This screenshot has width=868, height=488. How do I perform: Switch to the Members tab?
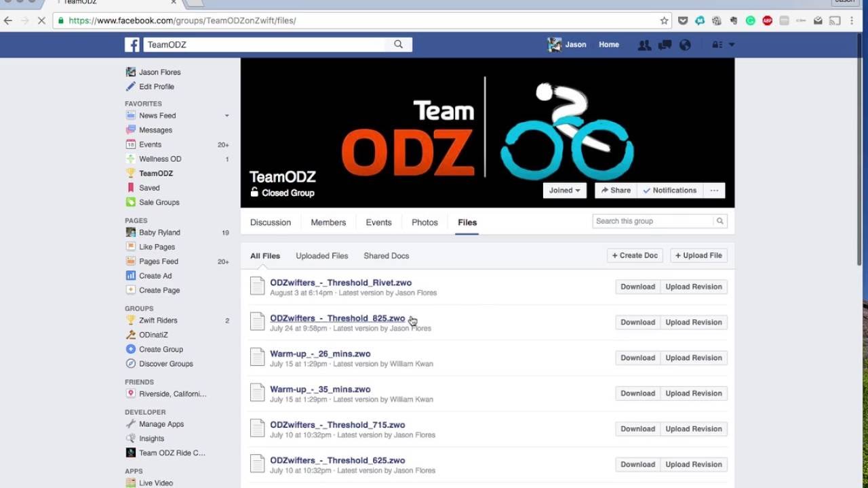click(x=328, y=222)
